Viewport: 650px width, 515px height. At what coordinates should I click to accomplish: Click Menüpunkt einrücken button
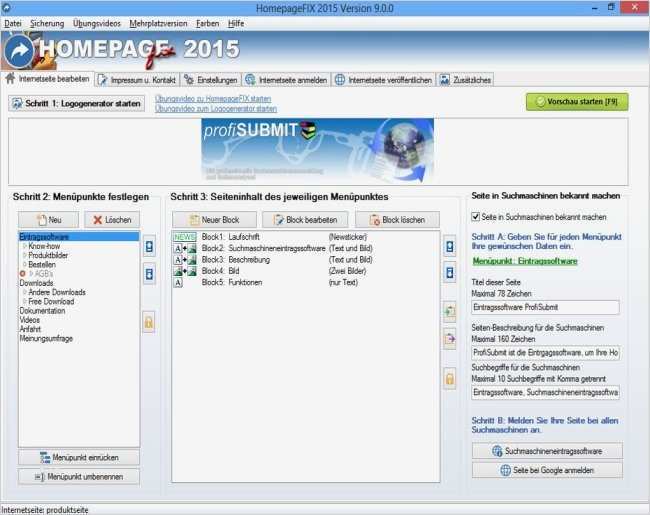79,458
